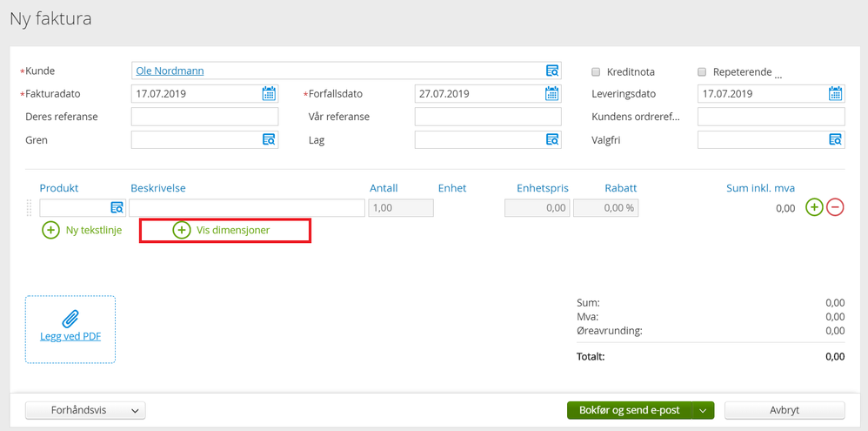Screen dimensions: 868x431
Task: Add invoice line with green plus icon
Action: (x=814, y=208)
